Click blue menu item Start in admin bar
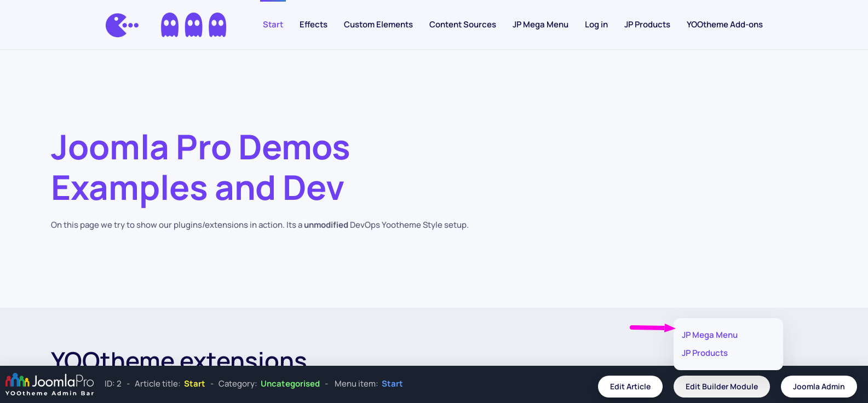Viewport: 868px width, 403px height. [392, 384]
